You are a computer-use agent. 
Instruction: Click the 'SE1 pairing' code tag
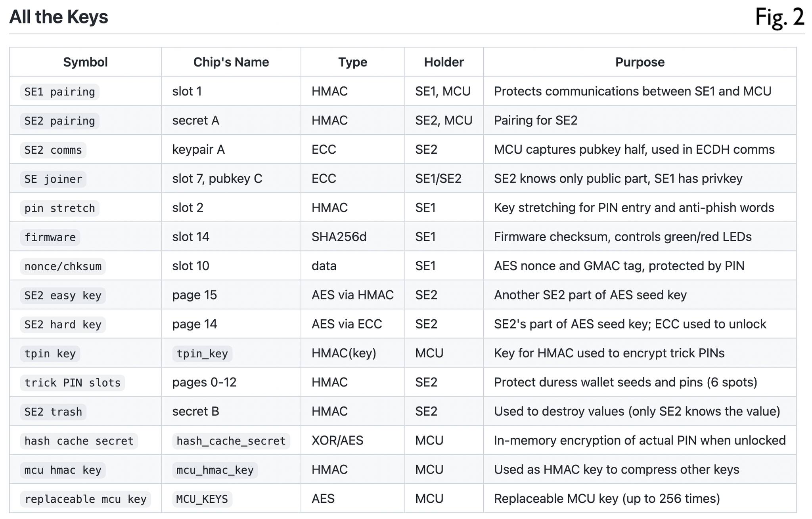coord(59,92)
